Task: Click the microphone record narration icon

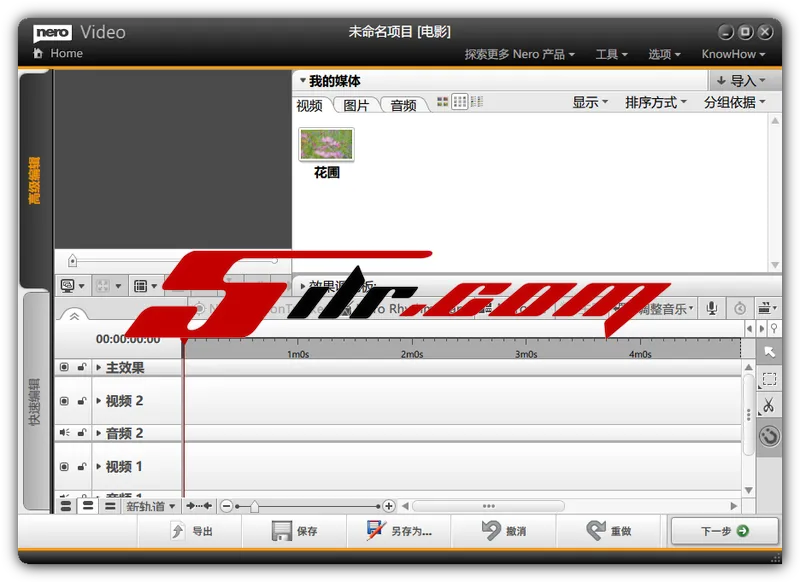Action: 712,309
